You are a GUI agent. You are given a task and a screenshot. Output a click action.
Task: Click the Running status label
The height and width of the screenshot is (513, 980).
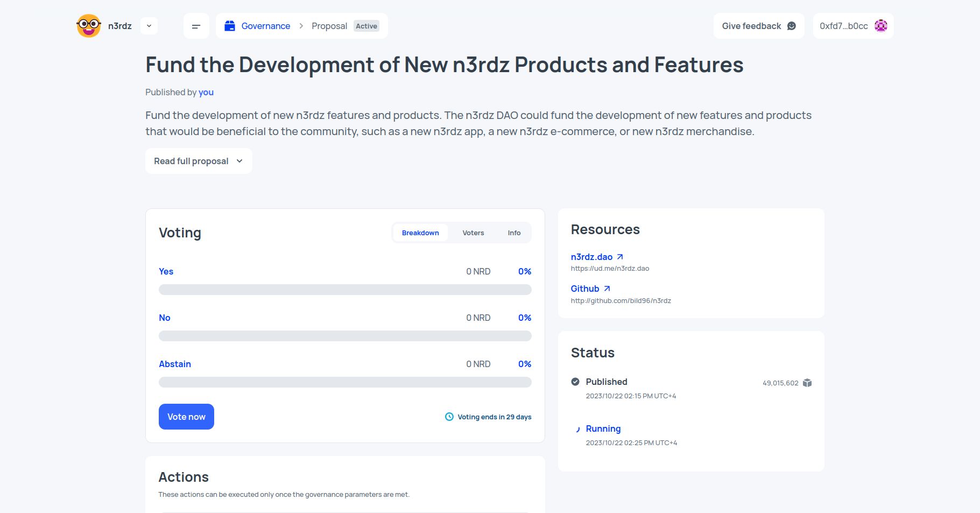603,428
